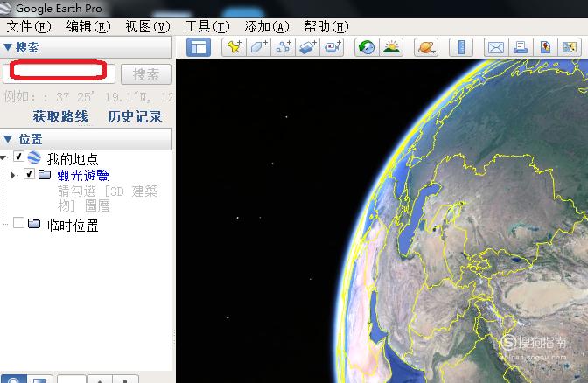The height and width of the screenshot is (383, 588).
Task: Click the 搜索 button
Action: pyautogui.click(x=146, y=74)
